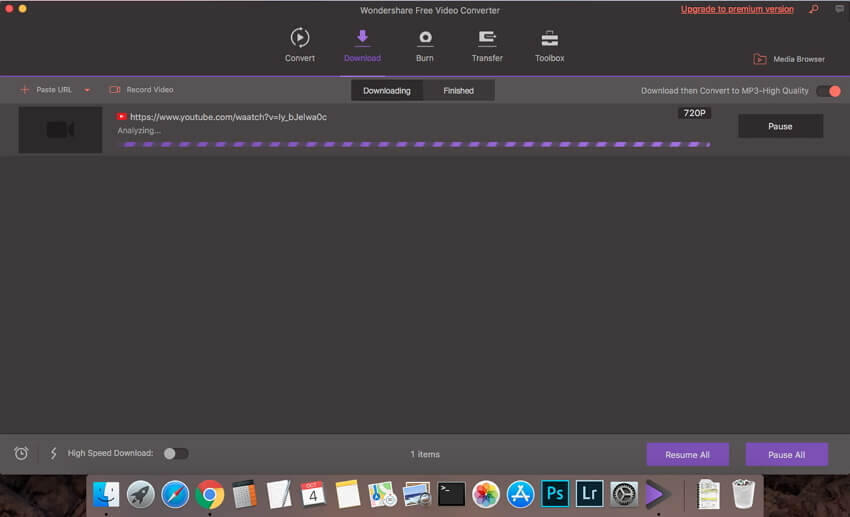Screen dimensions: 850x517
Task: Open Launchpad rocket in the dock
Action: point(140,494)
